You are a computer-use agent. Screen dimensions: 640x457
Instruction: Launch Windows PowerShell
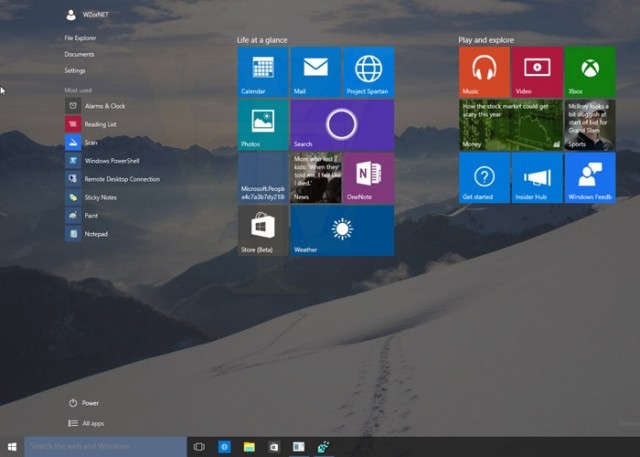click(102, 161)
